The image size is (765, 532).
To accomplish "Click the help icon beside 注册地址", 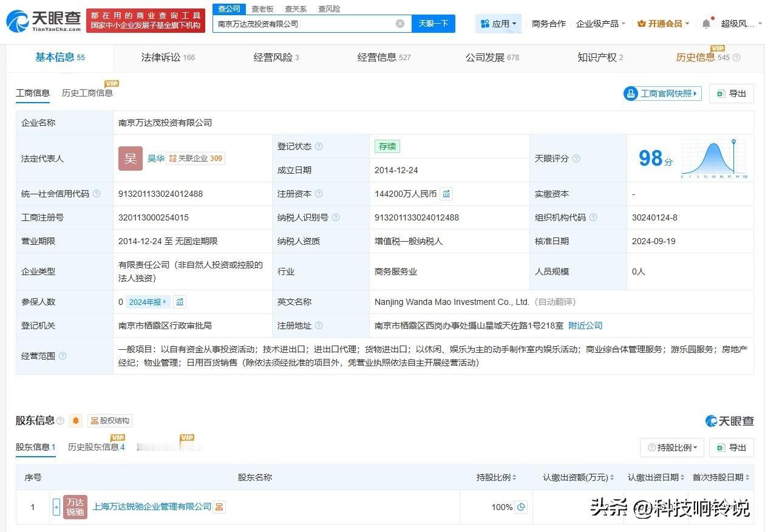I will pyautogui.click(x=319, y=326).
